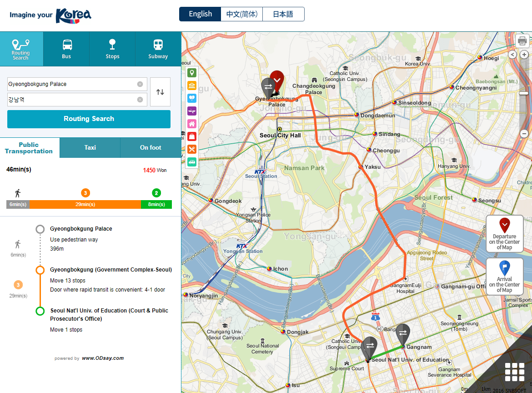Click the Yongsan Station KTX icon
Viewport: 532px width, 393px height.
pos(241,246)
